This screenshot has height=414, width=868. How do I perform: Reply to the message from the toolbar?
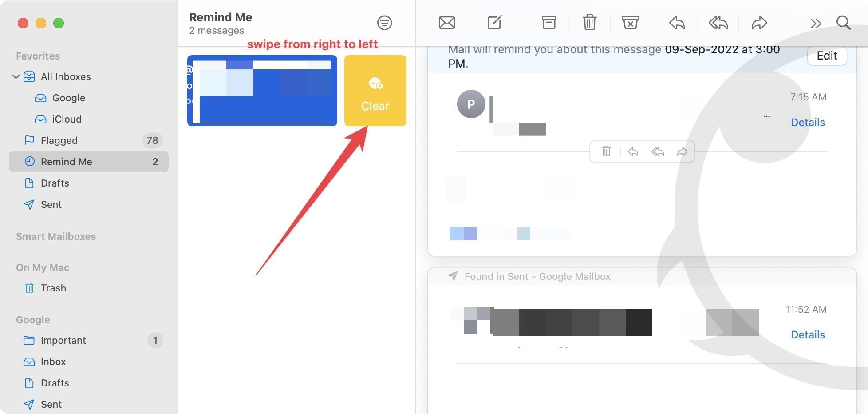click(676, 22)
